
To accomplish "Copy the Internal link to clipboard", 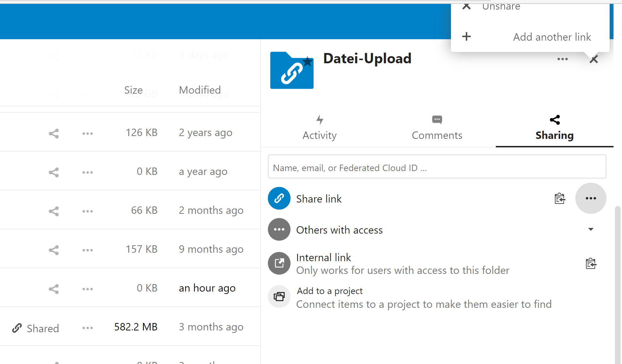I will 591,263.
